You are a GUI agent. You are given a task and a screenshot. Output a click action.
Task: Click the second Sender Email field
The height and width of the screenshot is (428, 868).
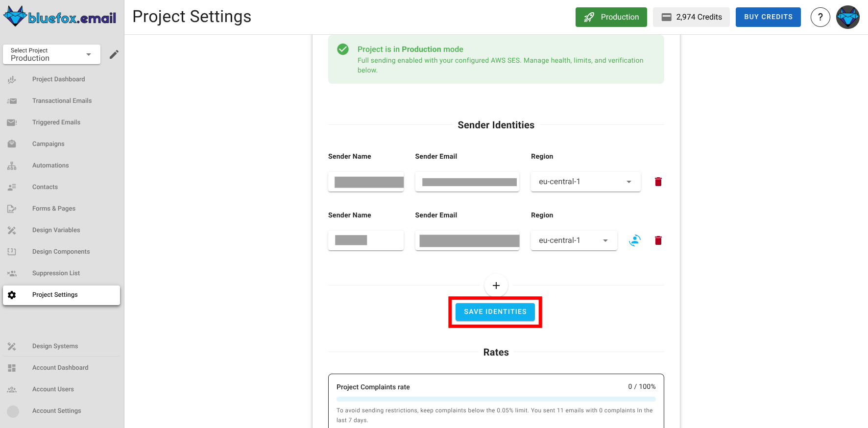(467, 240)
